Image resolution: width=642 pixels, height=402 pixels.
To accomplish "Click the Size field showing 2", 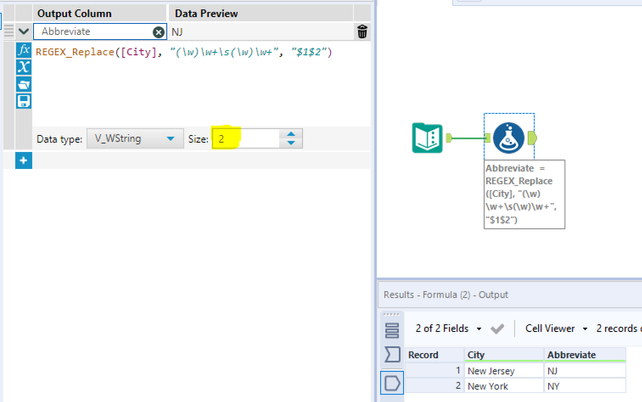I will [246, 139].
